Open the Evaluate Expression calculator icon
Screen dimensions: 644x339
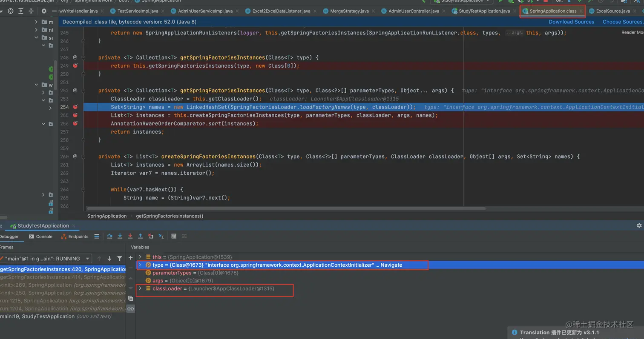[x=174, y=236]
